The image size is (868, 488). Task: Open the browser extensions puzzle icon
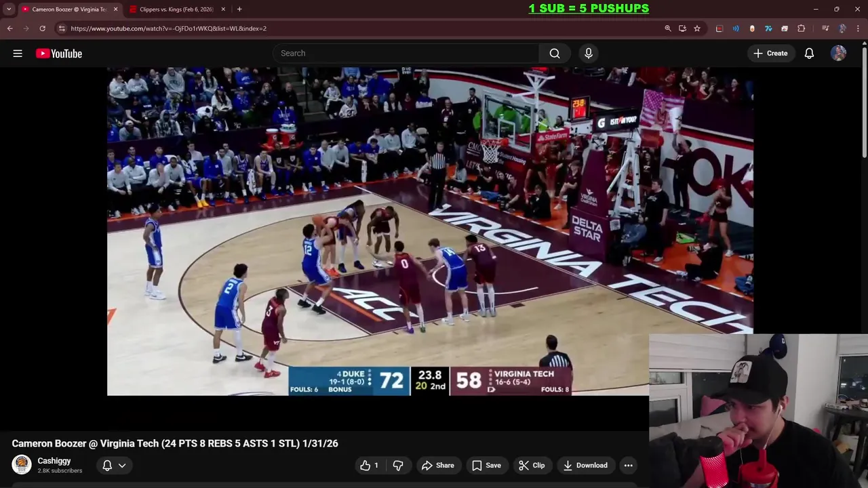(802, 28)
